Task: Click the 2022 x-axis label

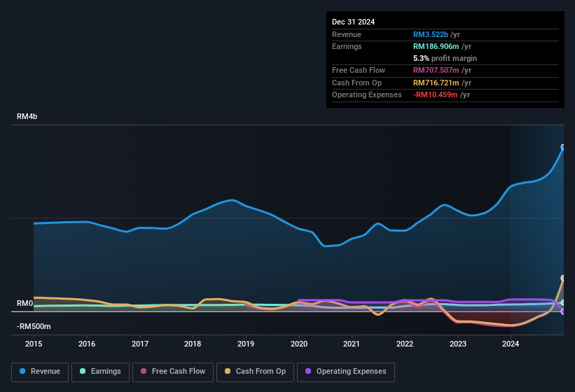Action: (x=405, y=344)
